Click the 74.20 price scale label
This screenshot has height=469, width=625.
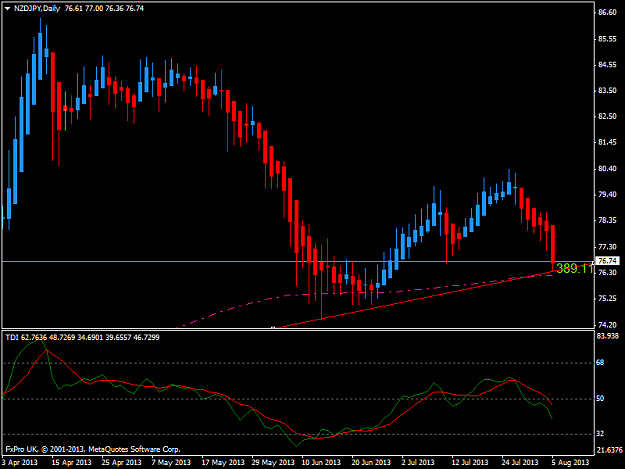(x=607, y=325)
